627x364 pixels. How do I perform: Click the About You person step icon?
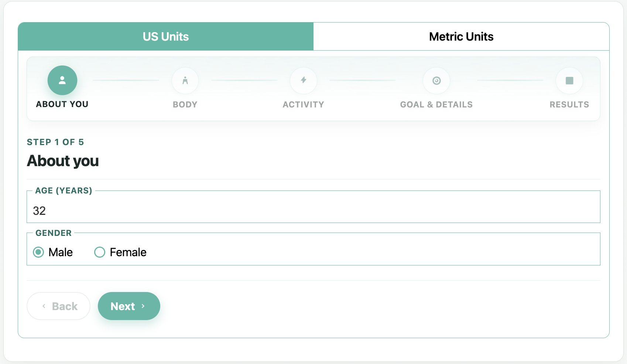[x=62, y=80]
